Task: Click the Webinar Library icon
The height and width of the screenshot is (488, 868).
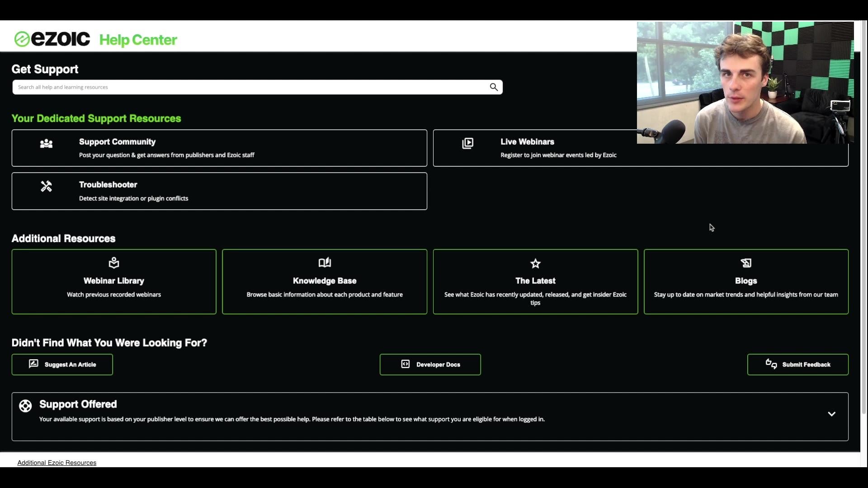Action: point(114,263)
